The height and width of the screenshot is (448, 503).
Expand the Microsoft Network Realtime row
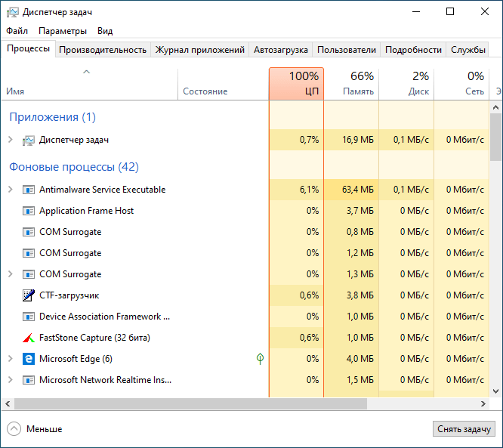[x=10, y=380]
